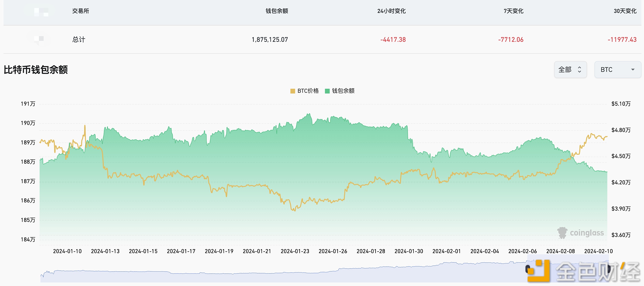The image size is (644, 286).
Task: Click the green 钱包余额 legend color swatch
Action: click(327, 91)
